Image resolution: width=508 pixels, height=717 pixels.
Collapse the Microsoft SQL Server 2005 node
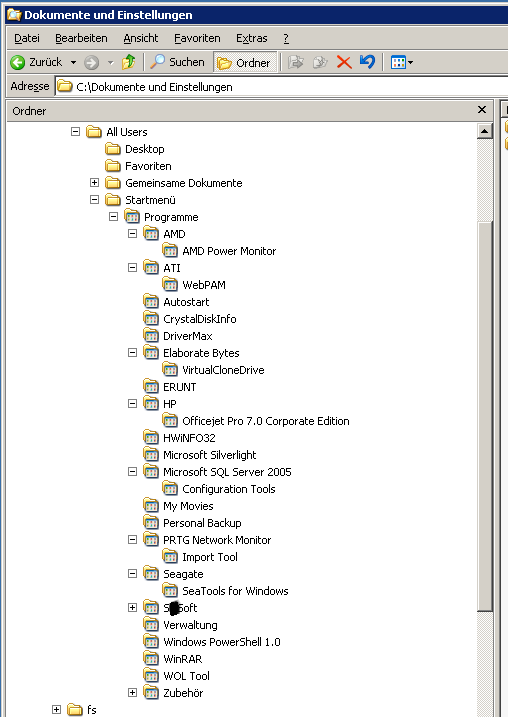(x=132, y=471)
